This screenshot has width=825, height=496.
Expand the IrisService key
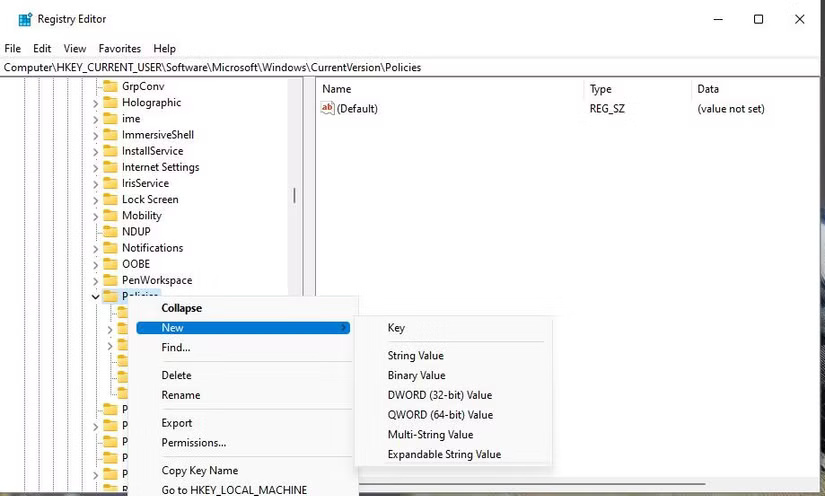95,184
